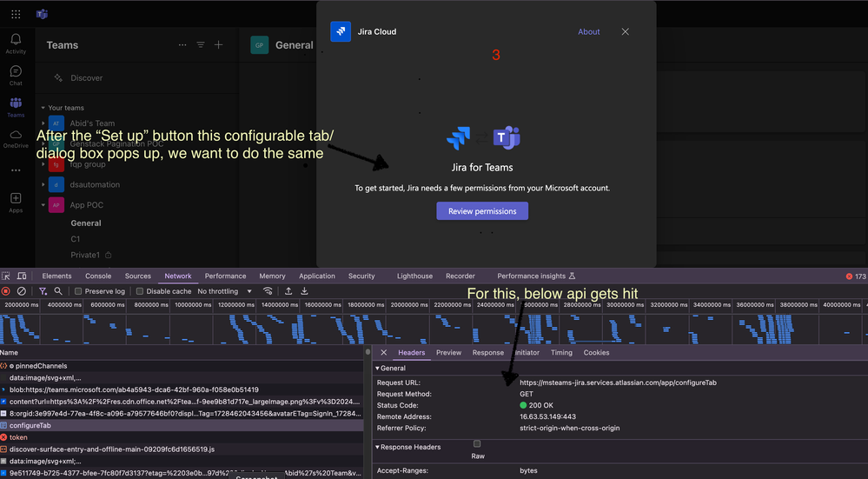The width and height of the screenshot is (868, 479).
Task: Click the filter teams icon
Action: pyautogui.click(x=201, y=45)
